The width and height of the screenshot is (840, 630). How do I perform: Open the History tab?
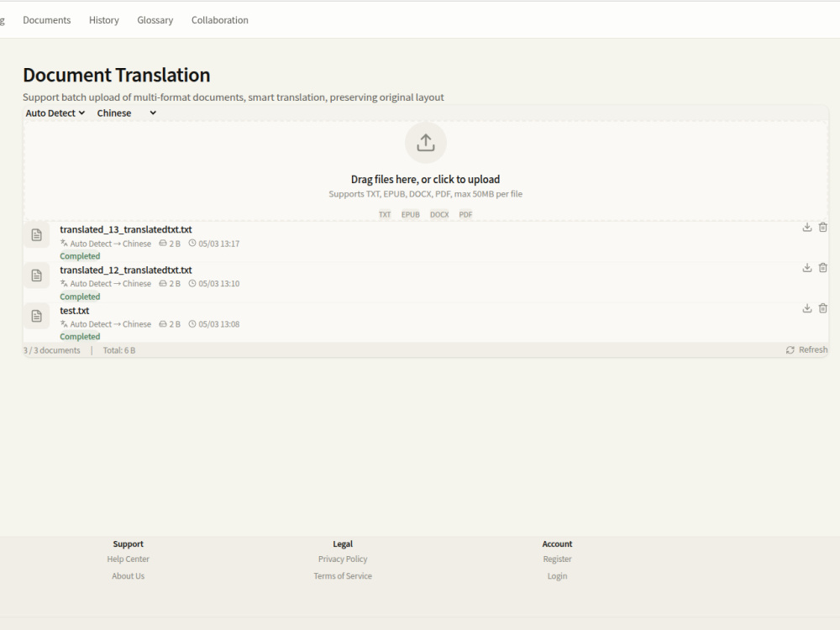coord(104,20)
